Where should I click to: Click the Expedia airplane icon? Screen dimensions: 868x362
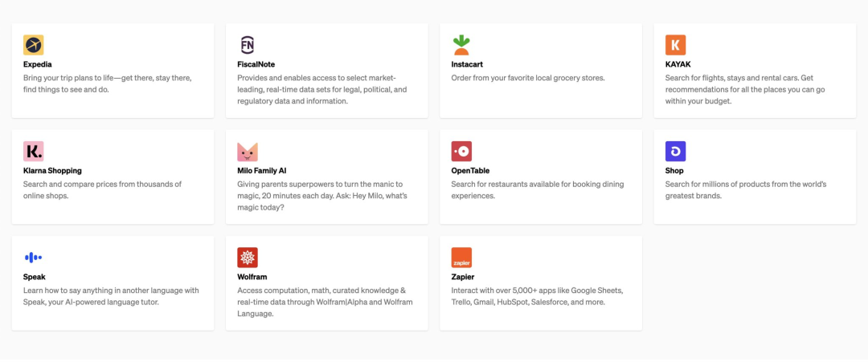[x=34, y=45]
